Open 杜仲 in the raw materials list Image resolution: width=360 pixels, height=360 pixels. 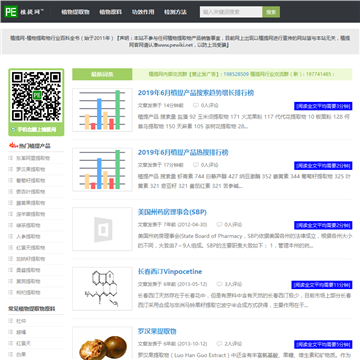coord(21,321)
